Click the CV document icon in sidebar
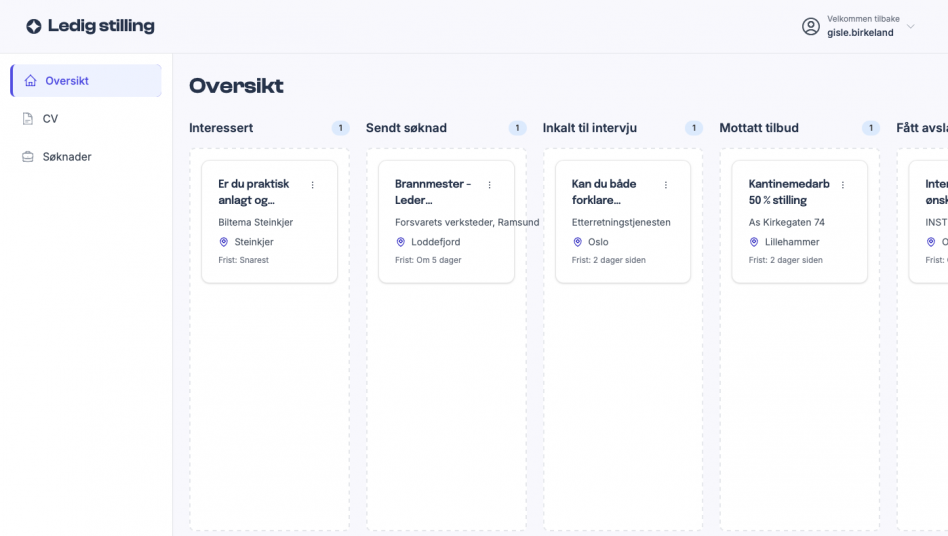Image resolution: width=948 pixels, height=536 pixels. tap(28, 119)
